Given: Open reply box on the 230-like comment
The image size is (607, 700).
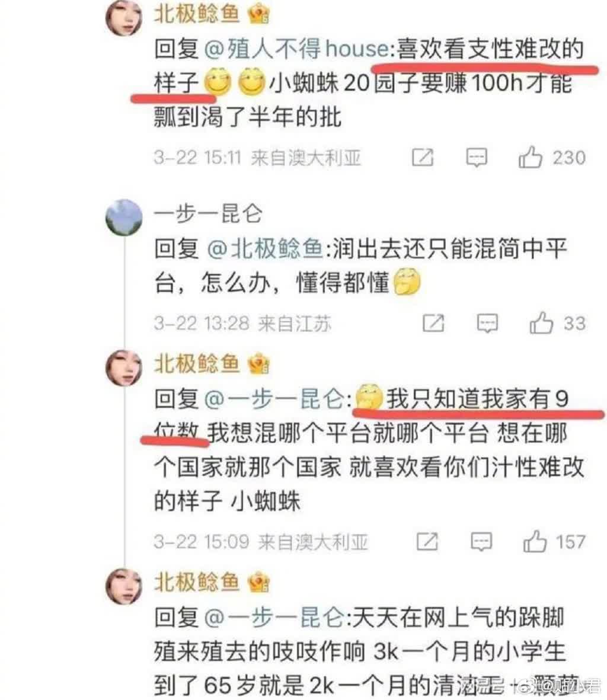Looking at the screenshot, I should click(x=476, y=158).
